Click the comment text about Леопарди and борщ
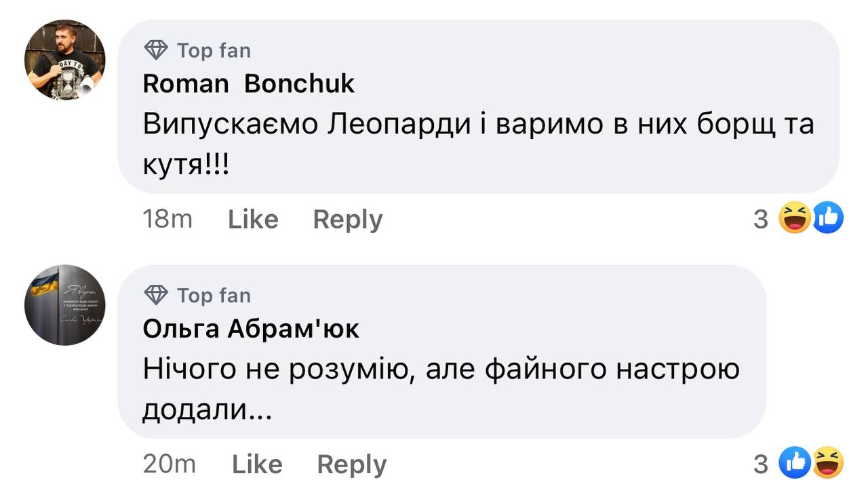 coord(477,125)
